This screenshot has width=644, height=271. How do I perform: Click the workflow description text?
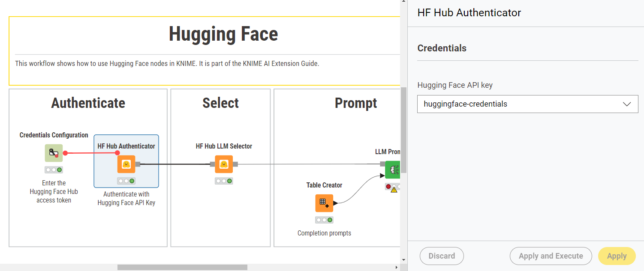[167, 63]
